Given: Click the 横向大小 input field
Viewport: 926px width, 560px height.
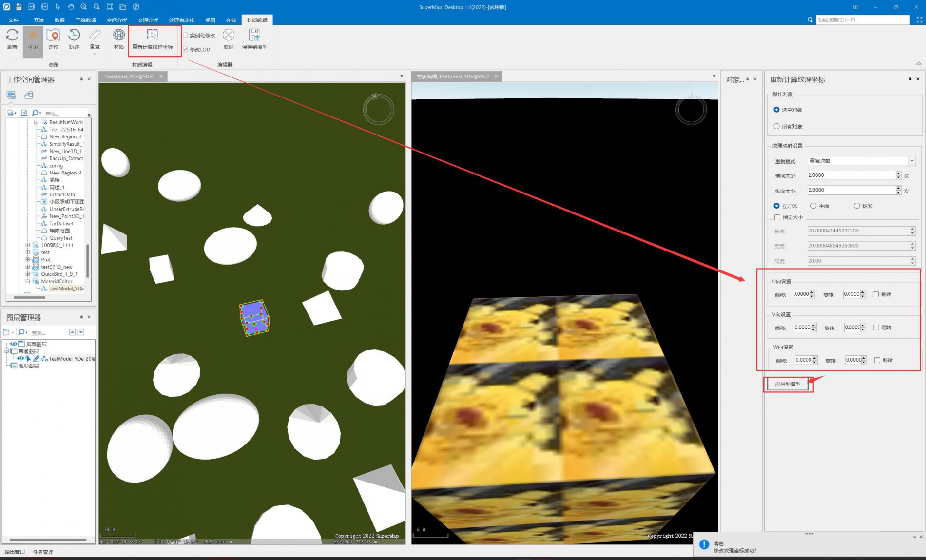Looking at the screenshot, I should pyautogui.click(x=850, y=175).
